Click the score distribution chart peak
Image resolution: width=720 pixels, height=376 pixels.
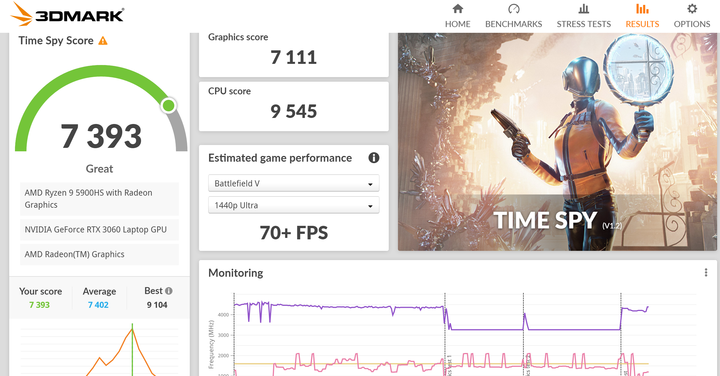click(132, 329)
